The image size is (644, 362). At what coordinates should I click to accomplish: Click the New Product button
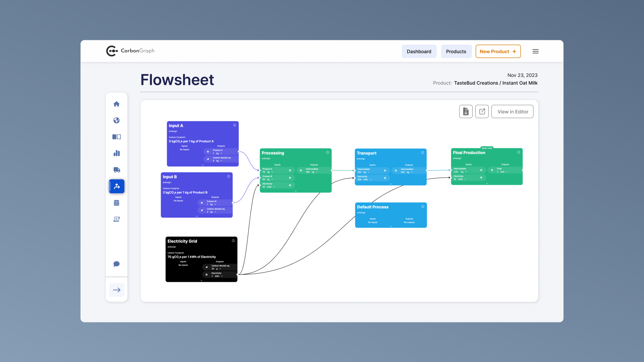click(498, 51)
